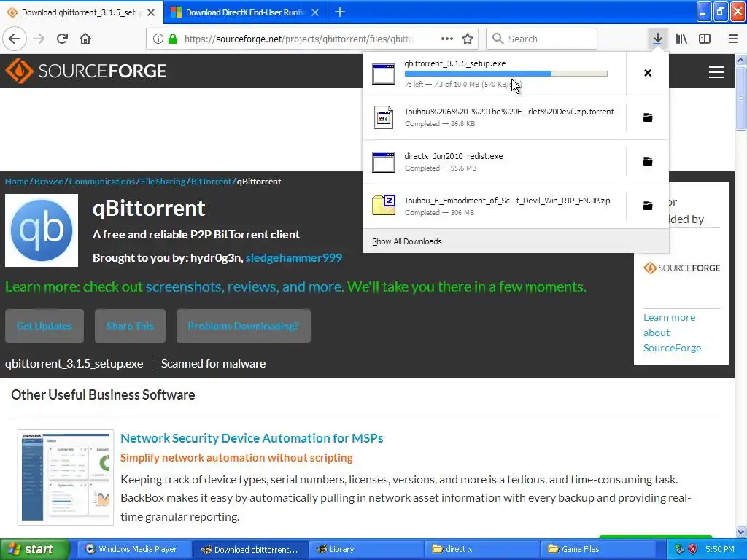Click the directx_Jun2010_redist.exe download entry
The width and height of the screenshot is (747, 560).
pyautogui.click(x=494, y=162)
